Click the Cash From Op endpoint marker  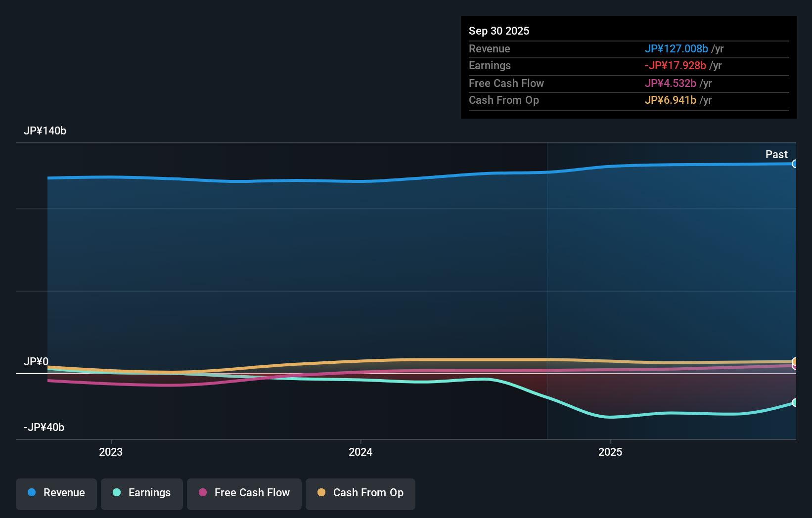click(x=794, y=361)
